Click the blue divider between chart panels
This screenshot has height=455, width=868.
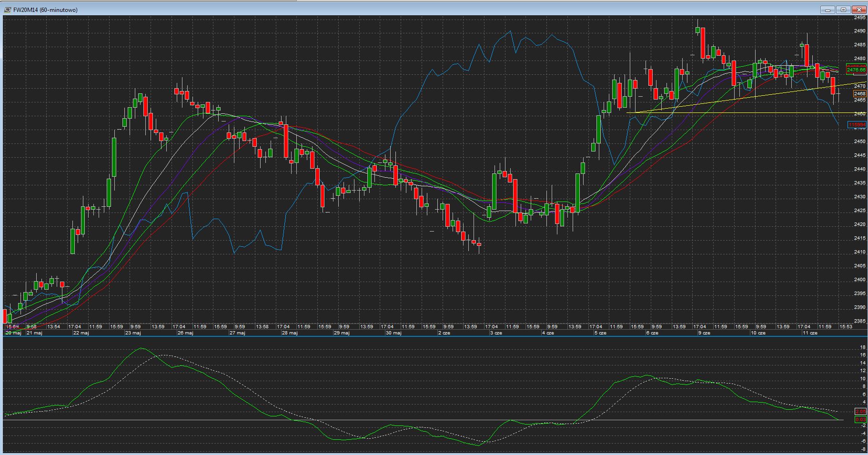point(429,336)
